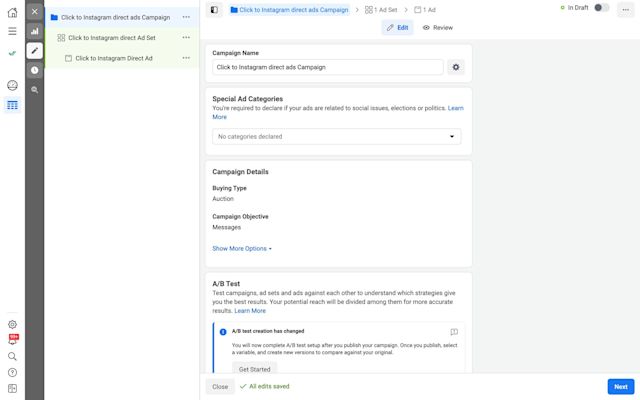Screen dimensions: 640x400
Task: Click the 'A/B test creation has changed' heading
Action: click(x=268, y=331)
